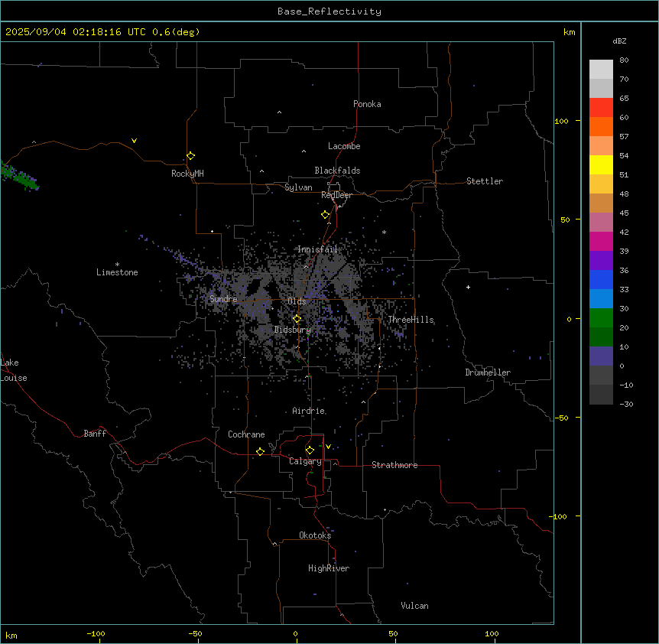The width and height of the screenshot is (659, 644).
Task: Click the light blue 33-30 legend swatch
Action: (x=601, y=299)
